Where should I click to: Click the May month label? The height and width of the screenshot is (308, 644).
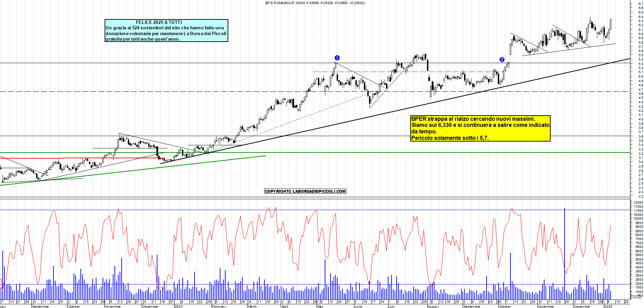click(x=320, y=306)
